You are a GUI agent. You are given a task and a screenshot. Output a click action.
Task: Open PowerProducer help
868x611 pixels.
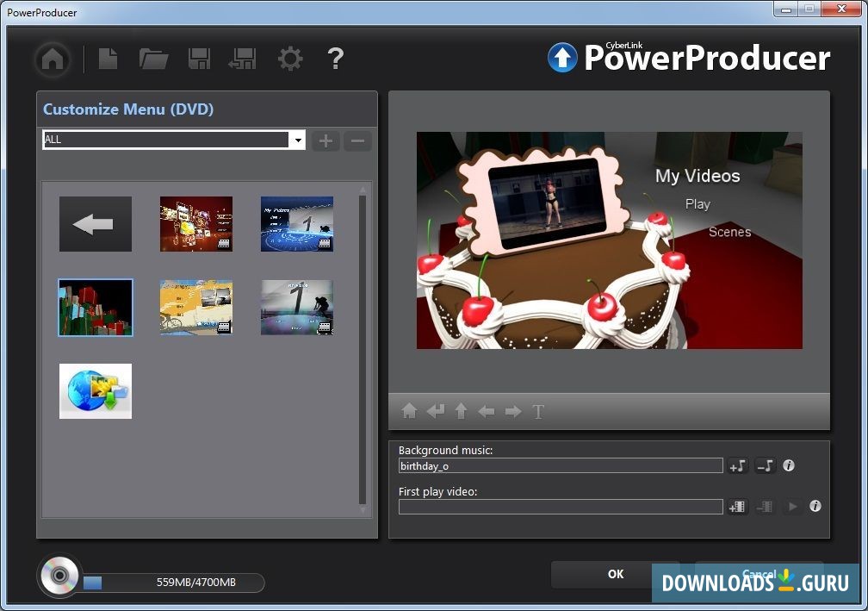(335, 59)
